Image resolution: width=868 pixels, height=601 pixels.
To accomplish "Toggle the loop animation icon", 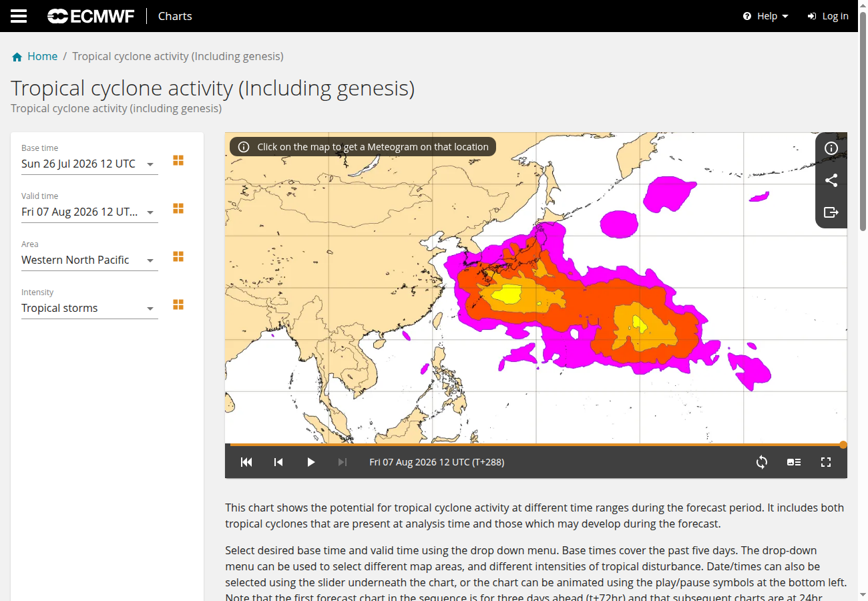I will [762, 462].
